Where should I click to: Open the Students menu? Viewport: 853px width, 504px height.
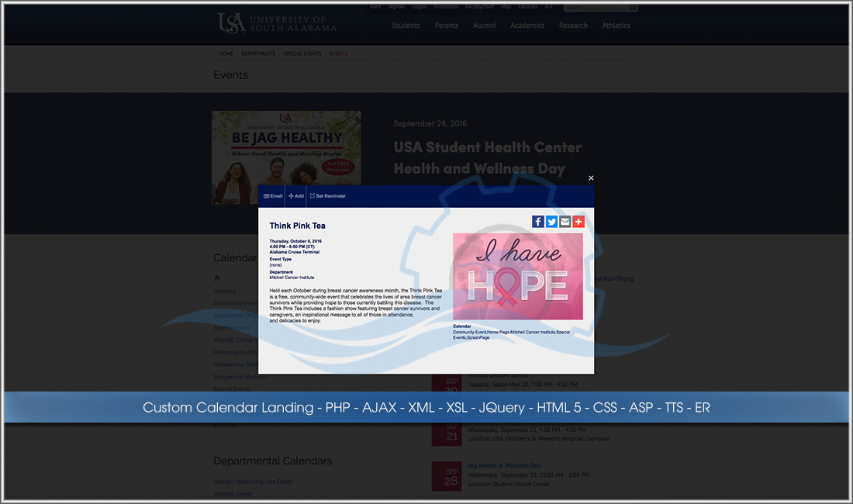pos(406,26)
